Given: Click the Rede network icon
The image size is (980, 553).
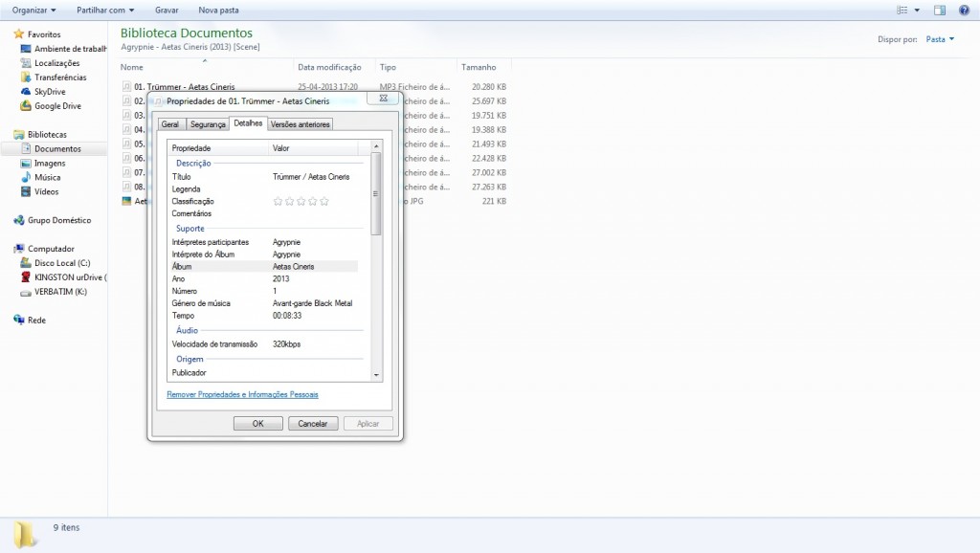Looking at the screenshot, I should (19, 320).
